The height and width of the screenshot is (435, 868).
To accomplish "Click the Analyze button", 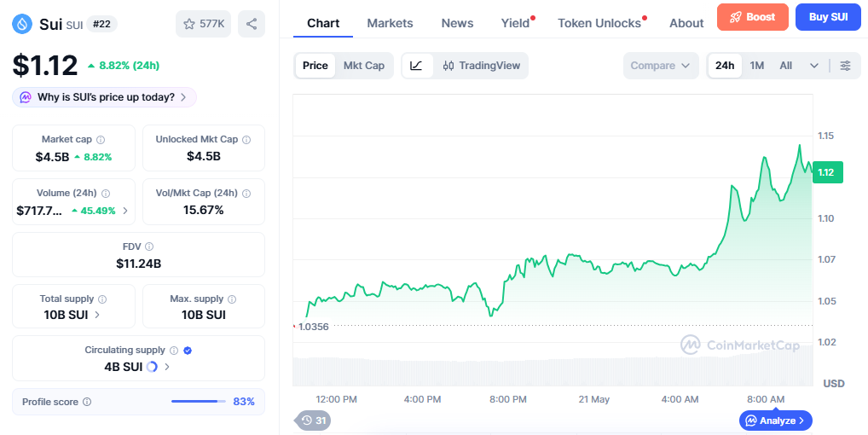I will (776, 420).
